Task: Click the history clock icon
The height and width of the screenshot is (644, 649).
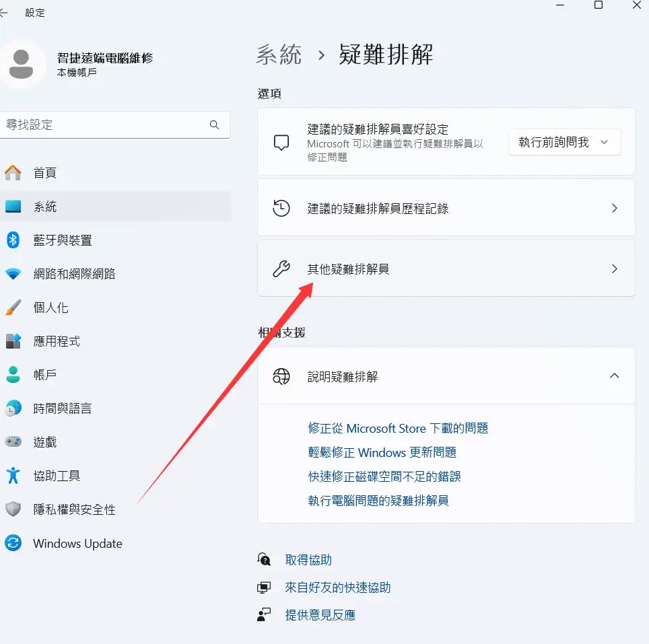Action: [281, 208]
